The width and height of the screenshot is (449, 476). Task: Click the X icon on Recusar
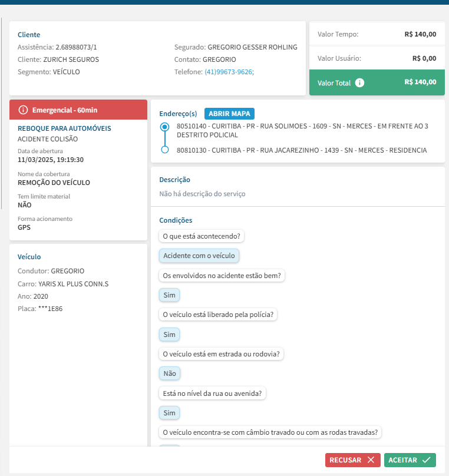[x=371, y=460]
